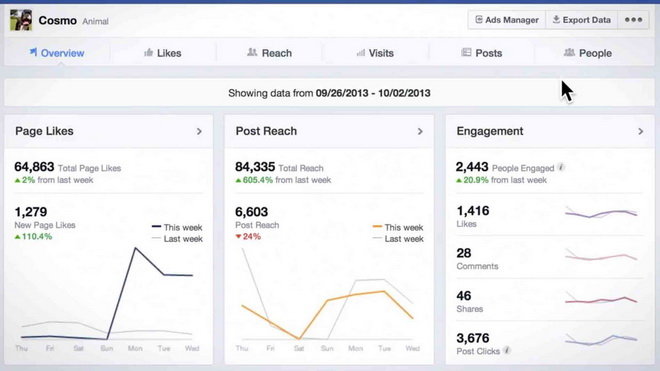Viewport: 660px width, 371px height.
Task: Expand the Post Reach panel chevron
Action: tap(420, 131)
